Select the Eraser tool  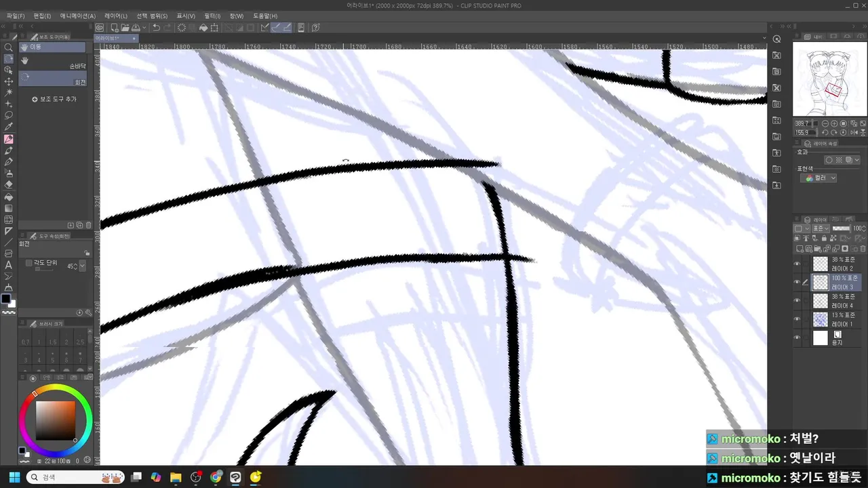(x=9, y=184)
